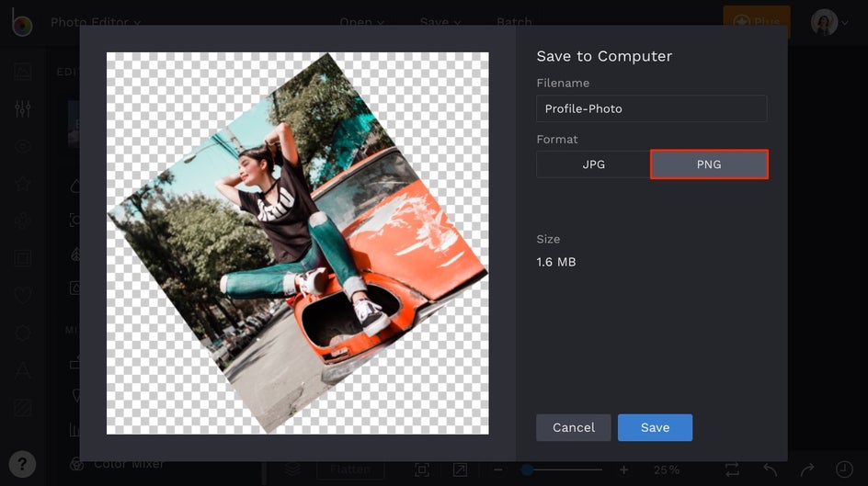Open the Save menu in top bar
This screenshot has height=486, width=868.
(x=440, y=22)
